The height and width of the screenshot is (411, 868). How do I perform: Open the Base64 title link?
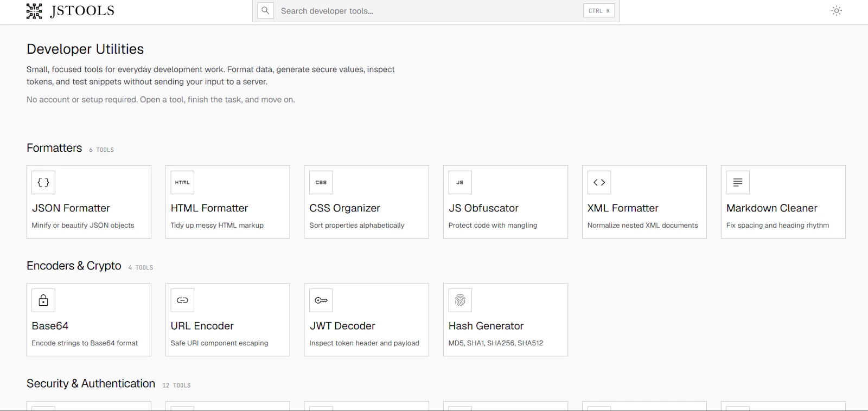click(x=50, y=326)
